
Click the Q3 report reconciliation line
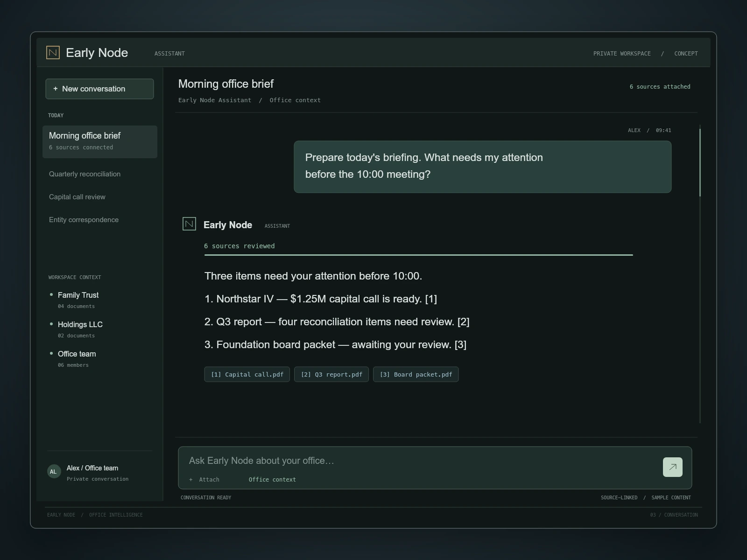pos(337,322)
